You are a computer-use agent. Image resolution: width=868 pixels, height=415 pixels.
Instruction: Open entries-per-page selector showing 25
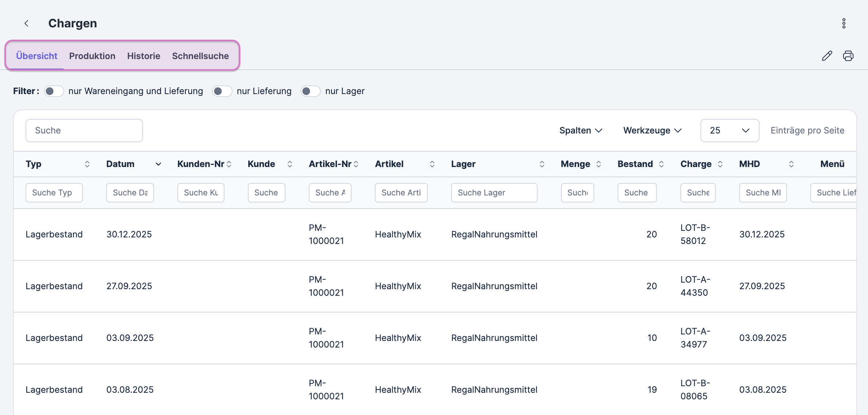(729, 131)
